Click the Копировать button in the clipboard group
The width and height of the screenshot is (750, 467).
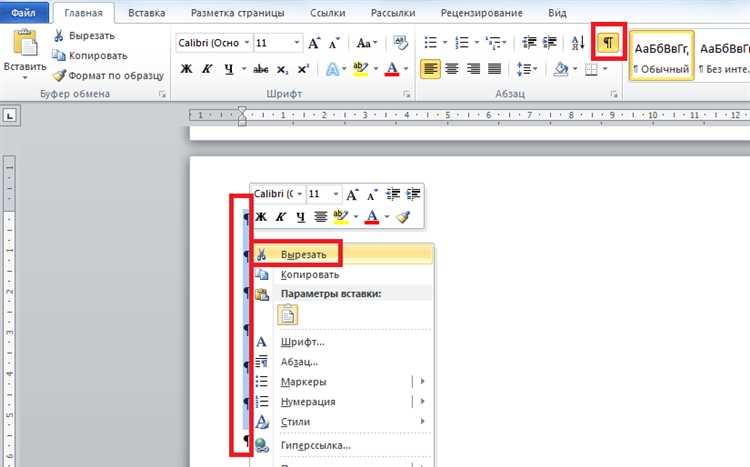point(90,56)
